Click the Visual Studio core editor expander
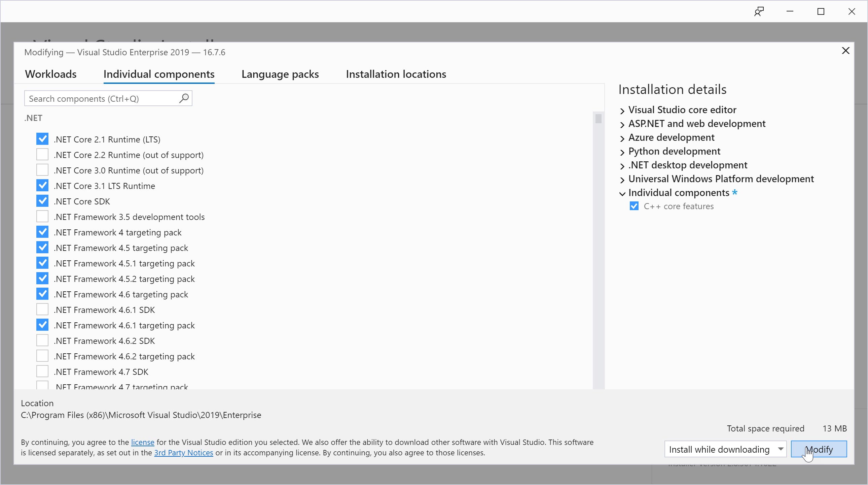The width and height of the screenshot is (868, 485). point(622,110)
